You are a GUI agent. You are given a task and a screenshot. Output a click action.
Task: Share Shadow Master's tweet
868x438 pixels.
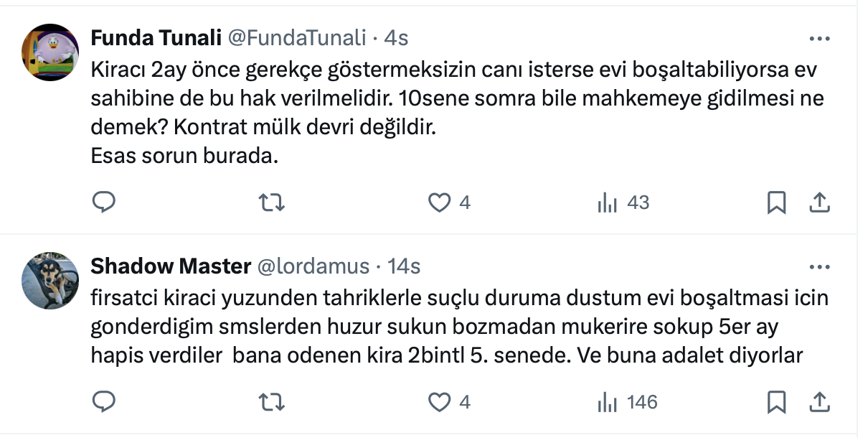(x=819, y=402)
